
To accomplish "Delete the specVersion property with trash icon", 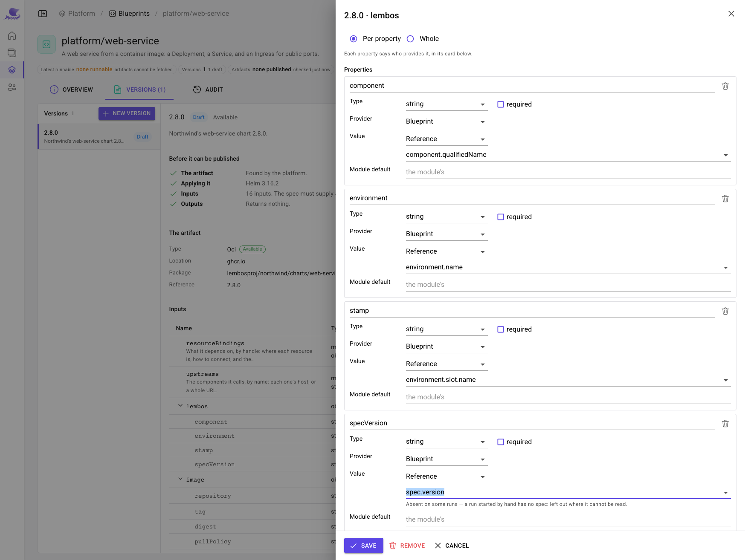I will click(x=725, y=424).
